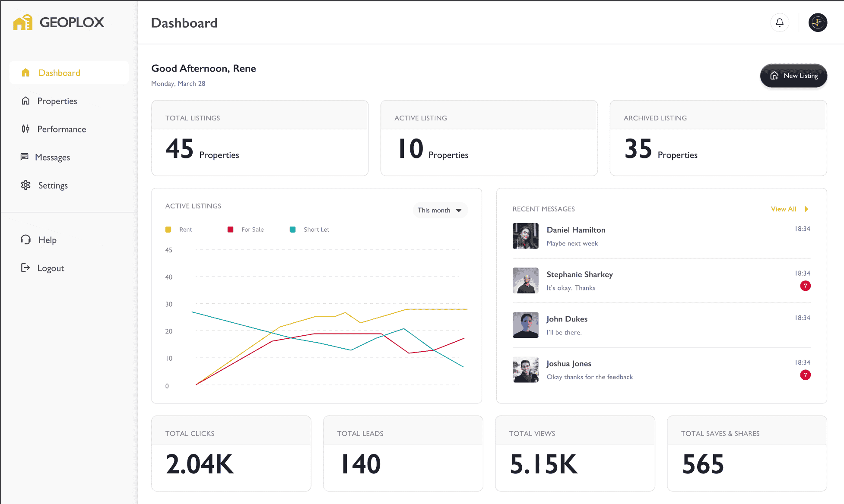Viewport: 844px width, 504px height.
Task: Click the Properties house icon in sidebar
Action: 25,101
